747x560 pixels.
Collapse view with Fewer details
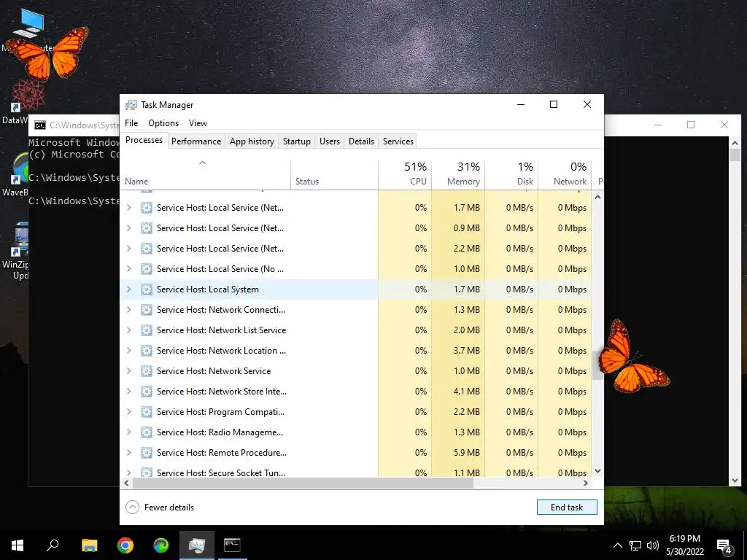coord(160,507)
